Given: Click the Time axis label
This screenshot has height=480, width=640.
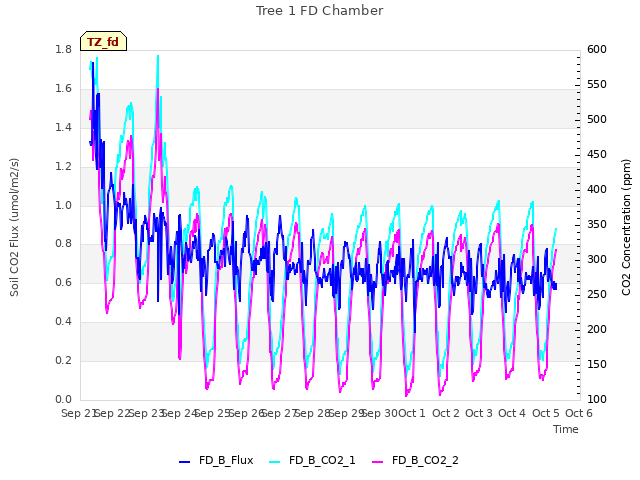Looking at the screenshot, I should point(566,429).
